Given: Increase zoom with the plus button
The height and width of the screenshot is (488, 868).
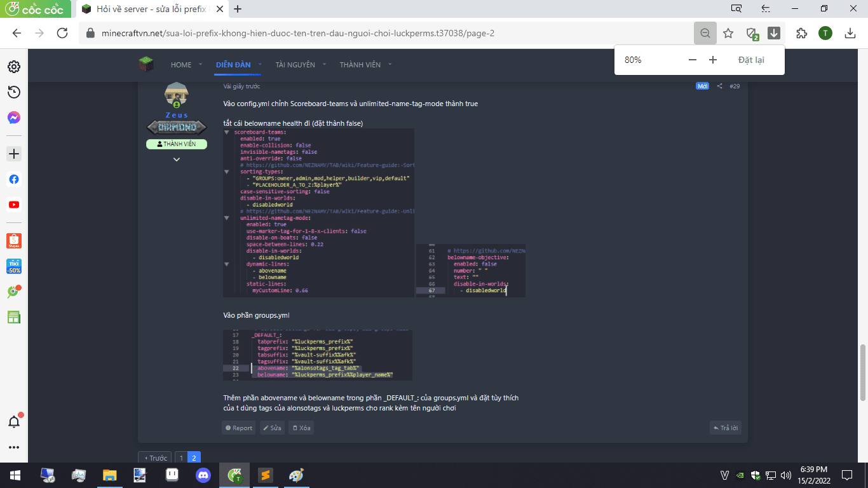Looking at the screenshot, I should 713,60.
